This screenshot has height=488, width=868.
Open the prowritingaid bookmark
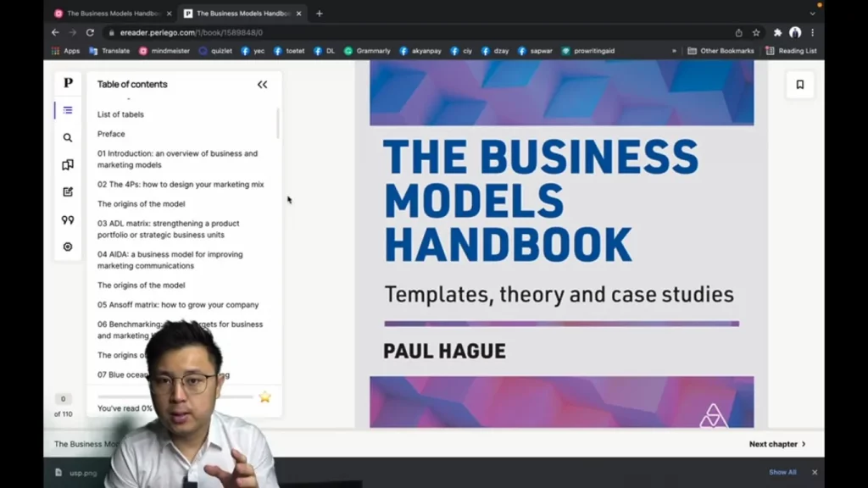[x=588, y=51]
